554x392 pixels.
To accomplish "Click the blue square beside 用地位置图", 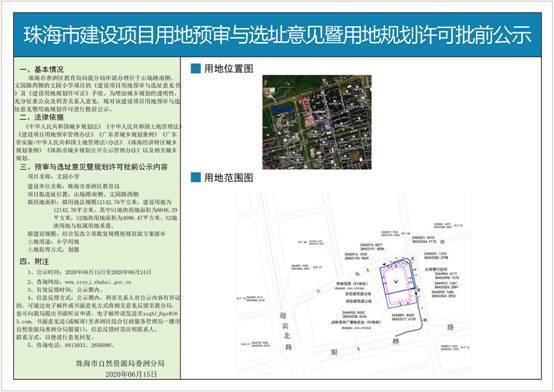I will 195,68.
